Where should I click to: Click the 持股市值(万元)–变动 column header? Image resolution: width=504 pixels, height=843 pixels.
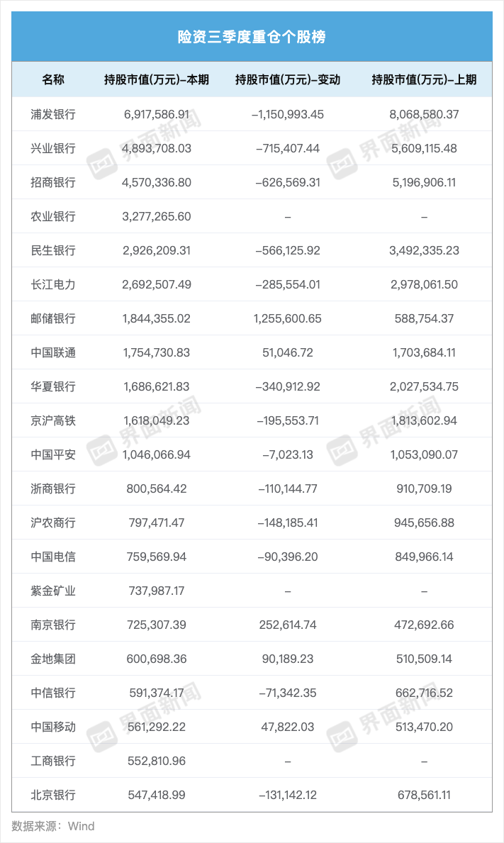[288, 80]
